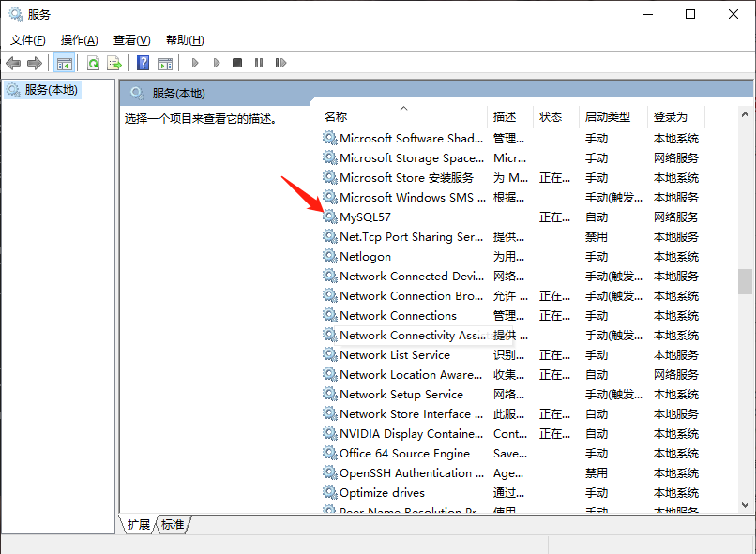The width and height of the screenshot is (756, 554).
Task: Click the scroll up arrow of the service list
Action: pos(745,114)
